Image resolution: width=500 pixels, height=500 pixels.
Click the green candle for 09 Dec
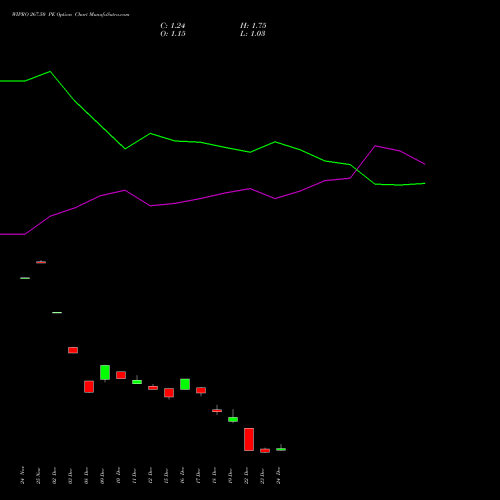click(x=105, y=372)
